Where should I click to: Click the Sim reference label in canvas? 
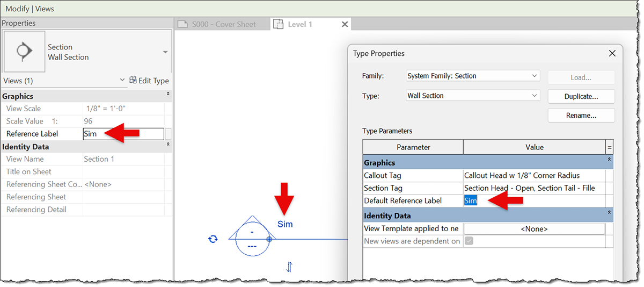pos(285,224)
